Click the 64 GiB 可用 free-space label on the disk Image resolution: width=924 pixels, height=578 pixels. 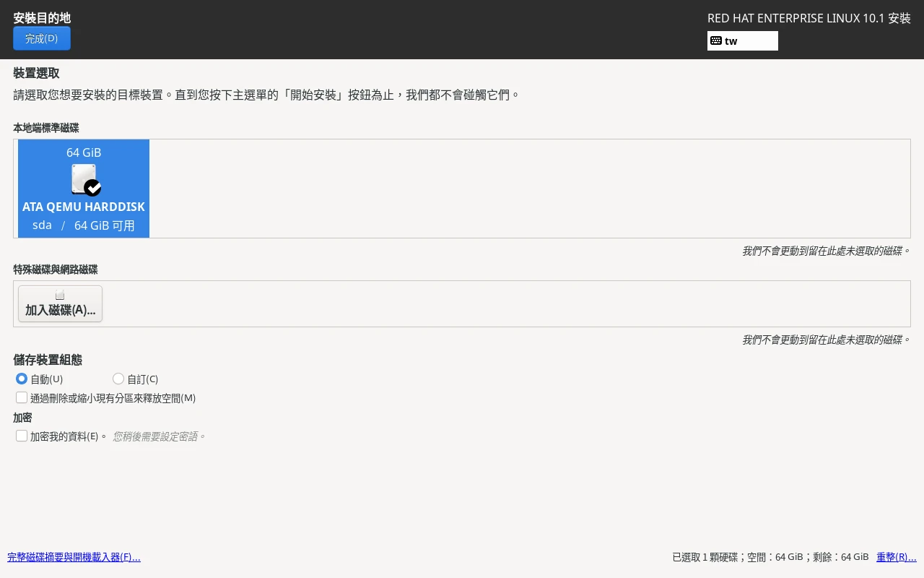pyautogui.click(x=105, y=225)
